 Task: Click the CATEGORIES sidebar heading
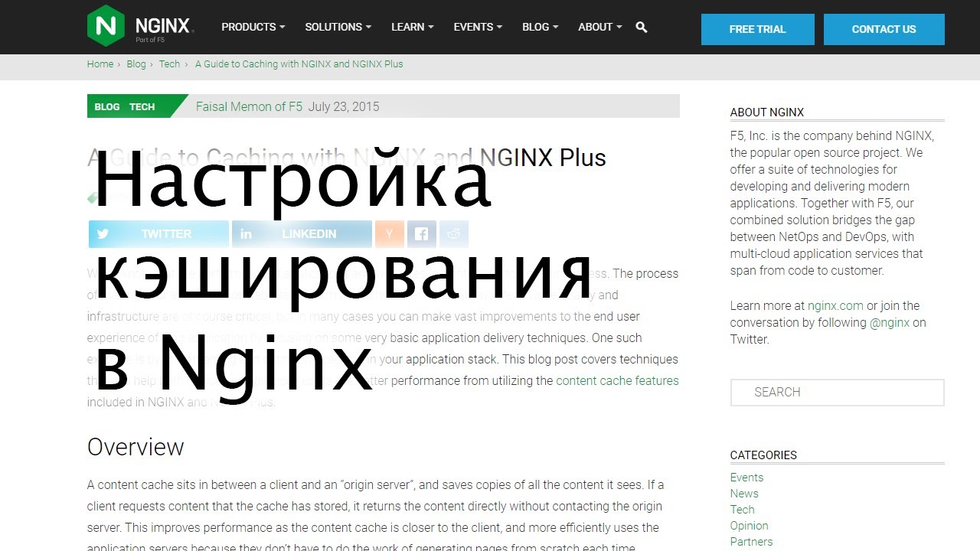pyautogui.click(x=763, y=455)
